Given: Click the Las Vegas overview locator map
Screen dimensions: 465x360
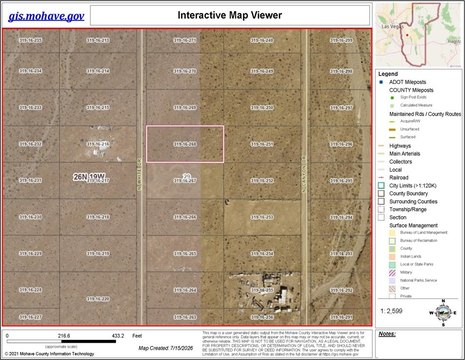Looking at the screenshot, I should [x=419, y=35].
